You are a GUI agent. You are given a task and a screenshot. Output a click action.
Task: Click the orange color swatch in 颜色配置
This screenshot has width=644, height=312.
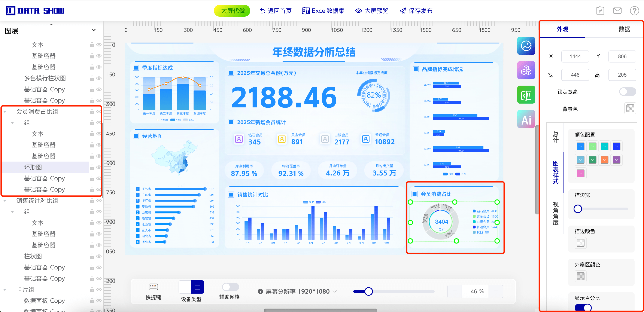click(604, 160)
